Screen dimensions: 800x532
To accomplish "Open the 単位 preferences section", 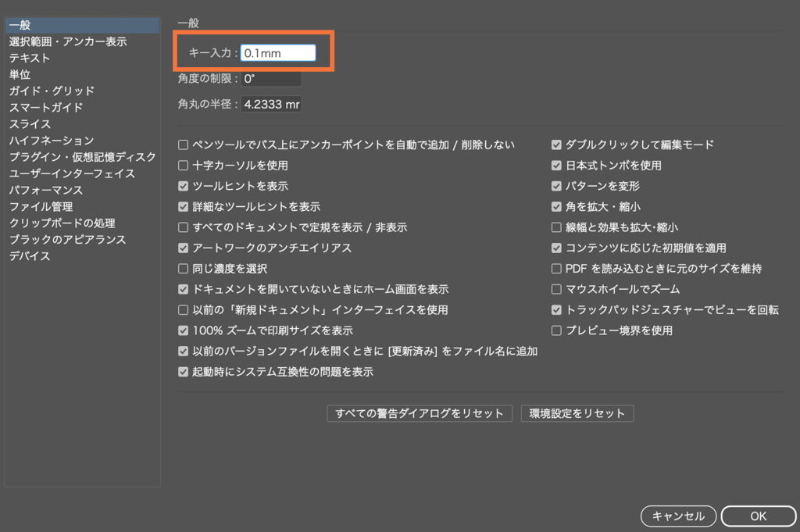I will 22,74.
